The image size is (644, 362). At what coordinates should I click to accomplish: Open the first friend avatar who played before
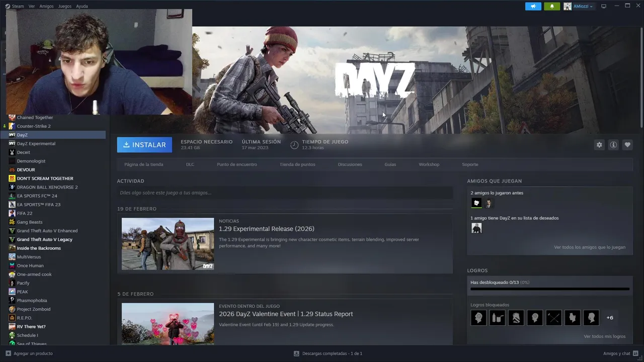(x=476, y=203)
